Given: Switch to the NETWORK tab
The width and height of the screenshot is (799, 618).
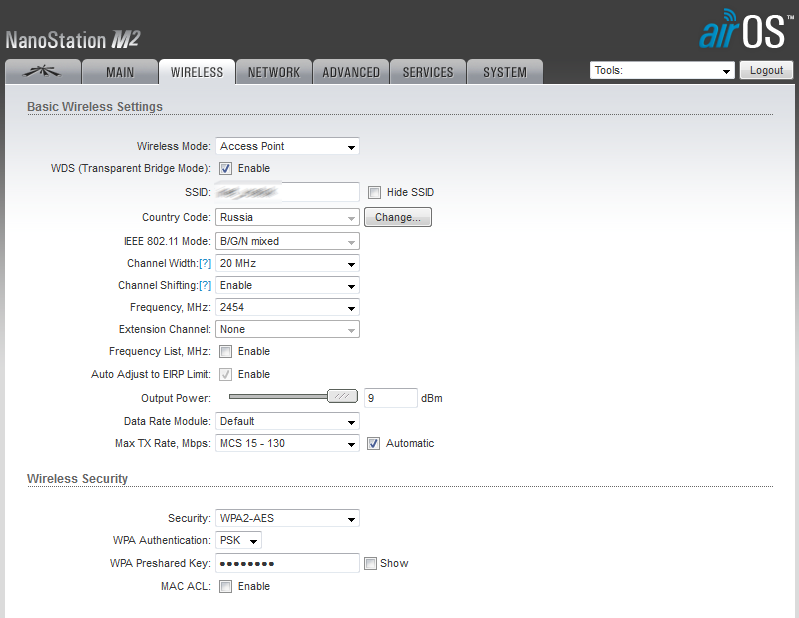Looking at the screenshot, I should 274,72.
